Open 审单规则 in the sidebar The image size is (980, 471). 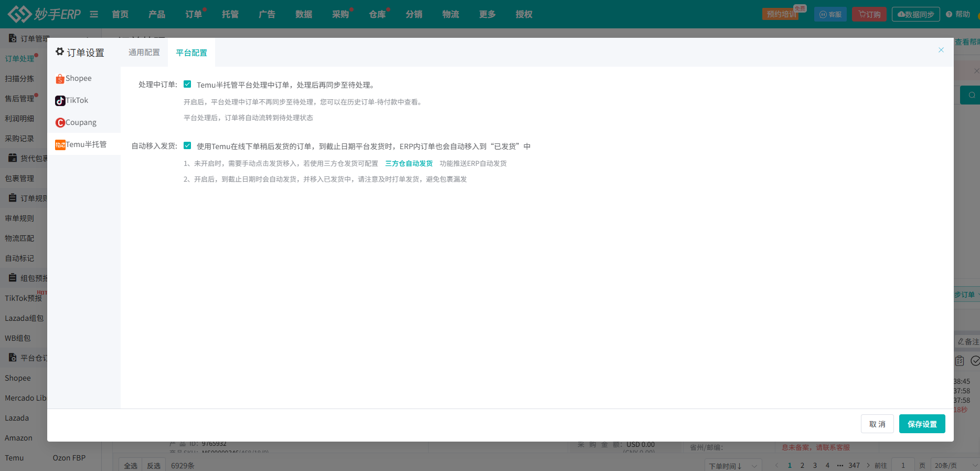tap(19, 218)
